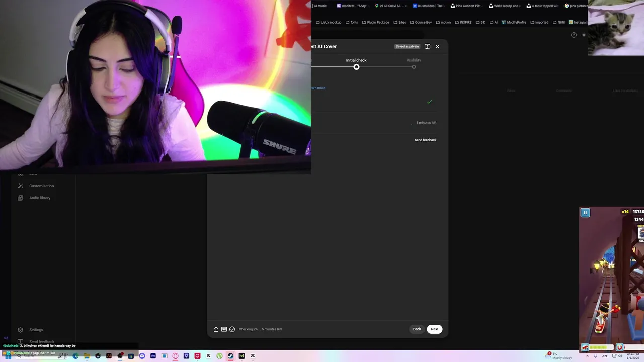Switch to the Illustrations browser tab
This screenshot has height=362, width=644.
click(428, 6)
